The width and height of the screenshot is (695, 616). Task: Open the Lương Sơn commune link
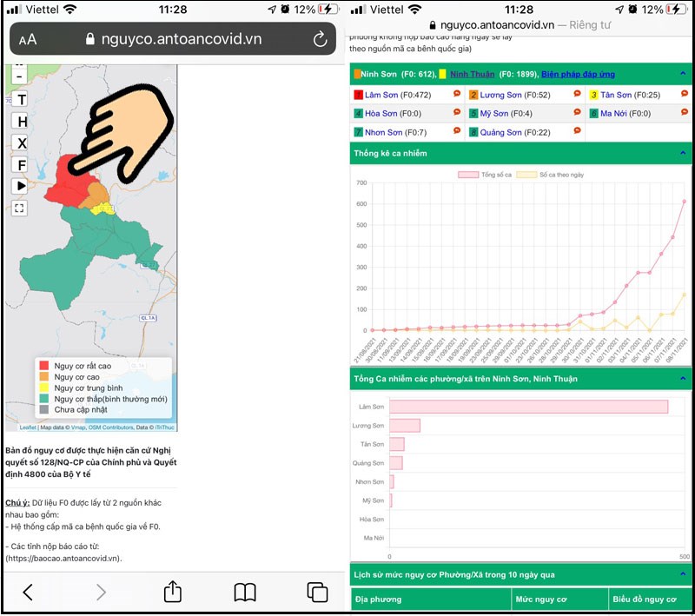click(x=501, y=95)
